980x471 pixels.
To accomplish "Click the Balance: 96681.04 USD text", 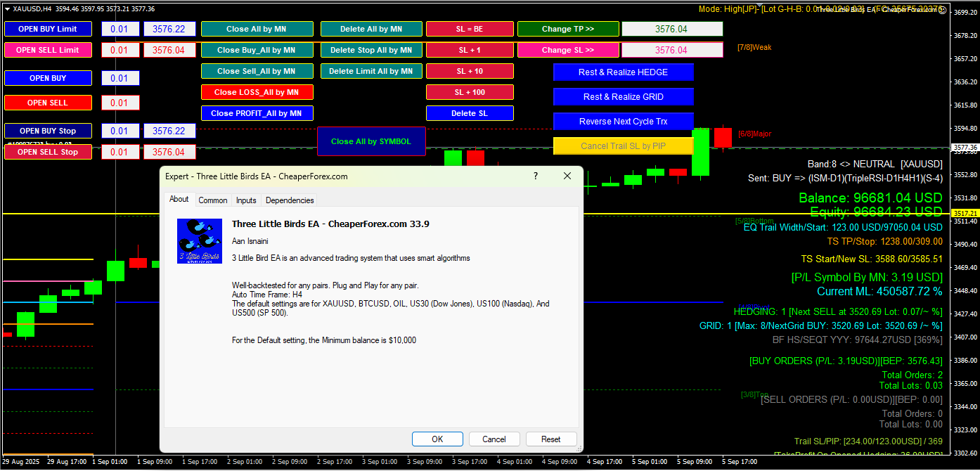I will pos(870,198).
